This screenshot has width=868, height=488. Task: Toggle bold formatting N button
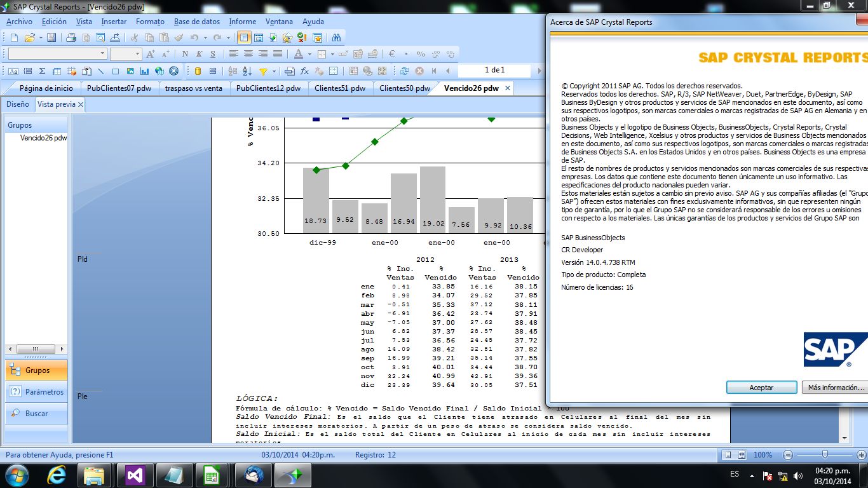(x=185, y=54)
